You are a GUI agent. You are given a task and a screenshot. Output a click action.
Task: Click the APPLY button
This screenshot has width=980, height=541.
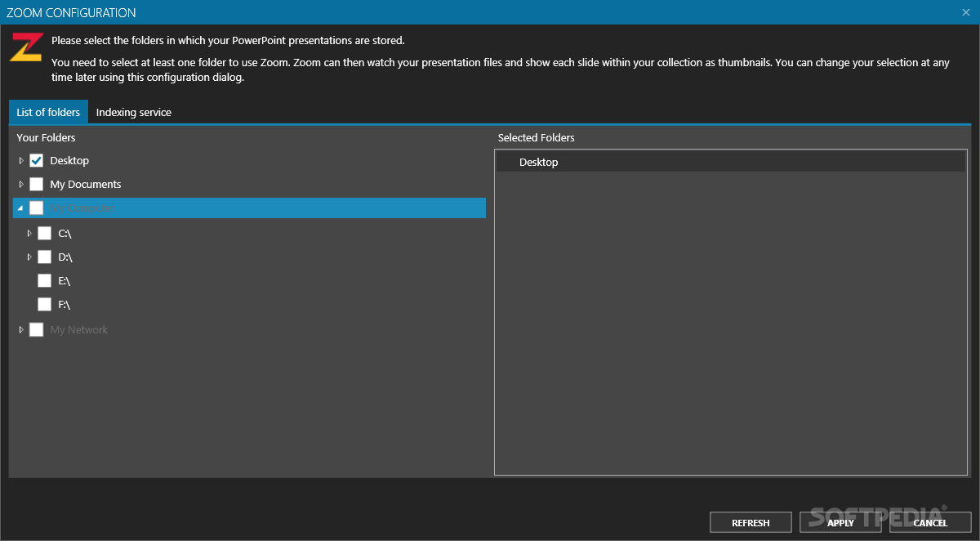pyautogui.click(x=840, y=523)
